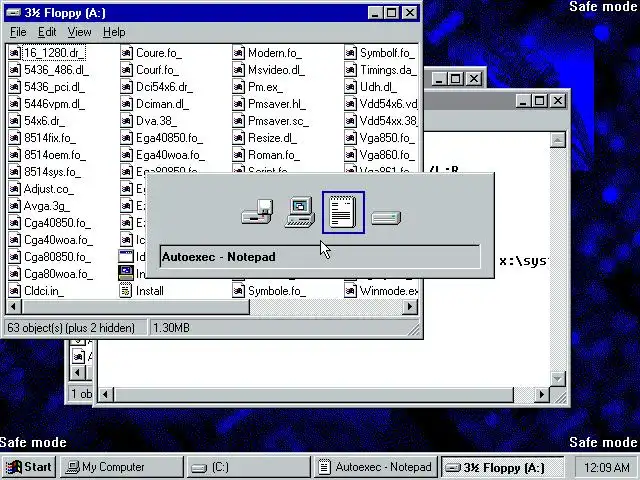Select the Dva.38_ file icon
This screenshot has height=480, width=640.
127,121
